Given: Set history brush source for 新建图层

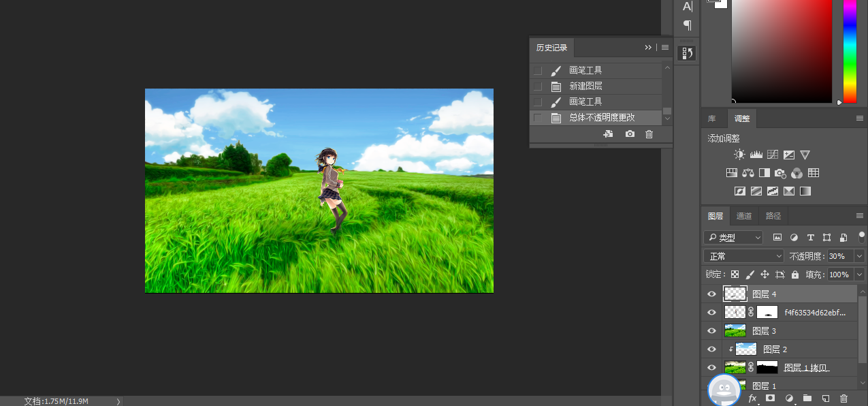Looking at the screenshot, I should pyautogui.click(x=538, y=87).
